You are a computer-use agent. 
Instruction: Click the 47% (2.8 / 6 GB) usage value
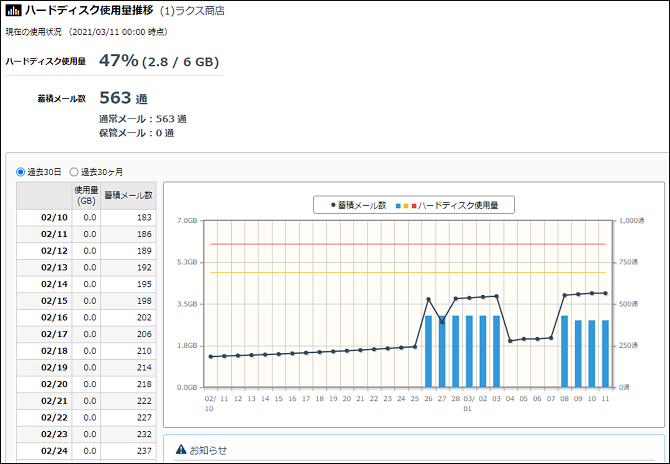pos(159,61)
